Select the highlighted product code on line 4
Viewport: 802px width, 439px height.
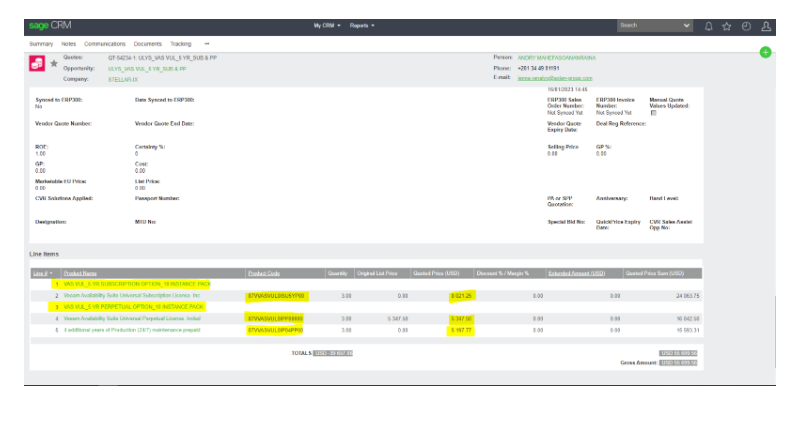(275, 319)
